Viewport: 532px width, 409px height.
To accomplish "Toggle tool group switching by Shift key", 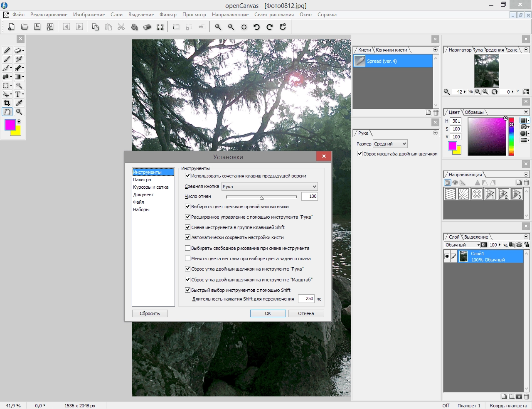I will (187, 227).
